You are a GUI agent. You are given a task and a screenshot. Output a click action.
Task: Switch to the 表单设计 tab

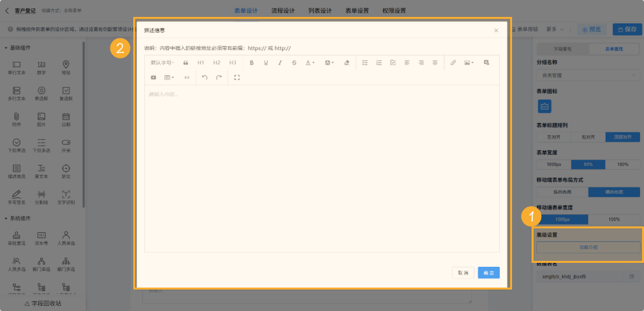pos(246,10)
